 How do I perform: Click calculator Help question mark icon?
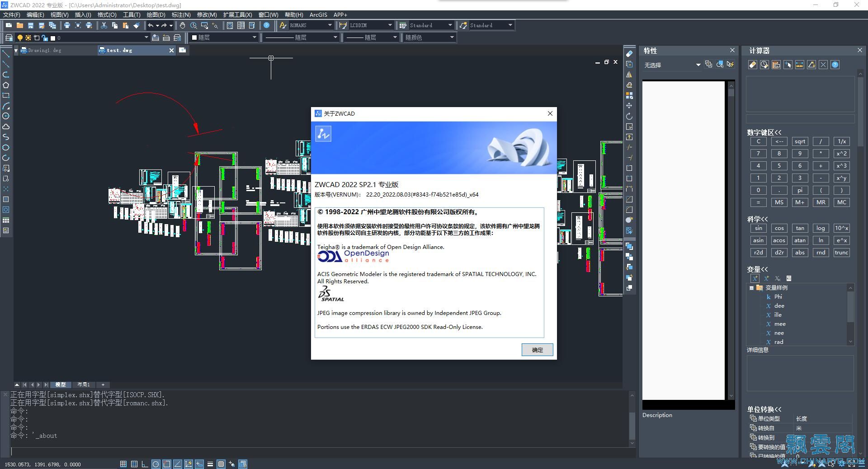coord(835,65)
